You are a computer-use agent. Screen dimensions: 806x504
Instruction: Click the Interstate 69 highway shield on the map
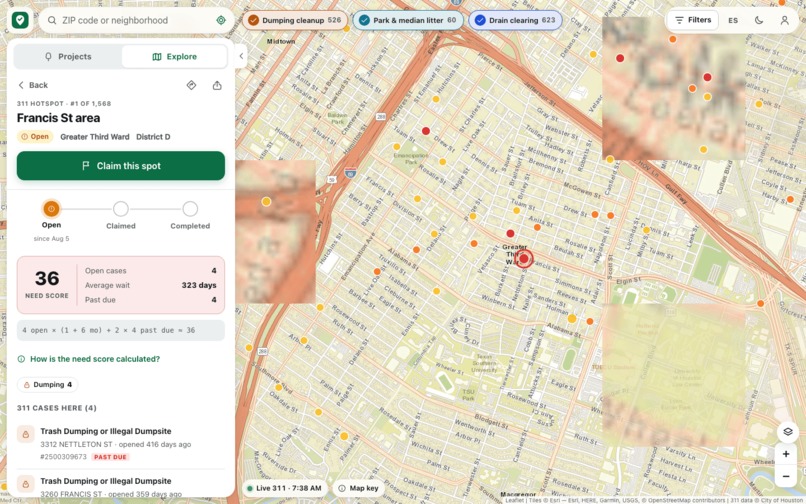(351, 172)
